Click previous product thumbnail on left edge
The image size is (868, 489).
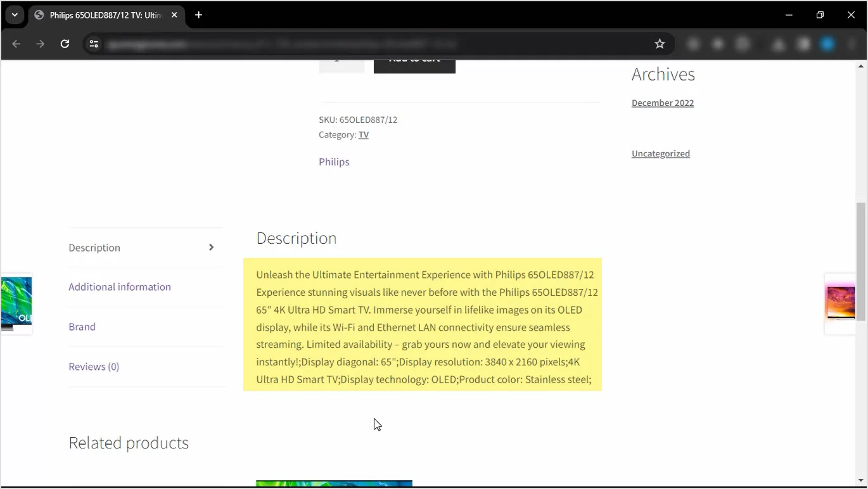tap(16, 304)
